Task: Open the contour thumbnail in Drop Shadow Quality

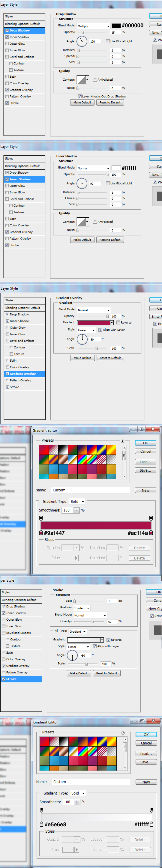Action: 81,79
